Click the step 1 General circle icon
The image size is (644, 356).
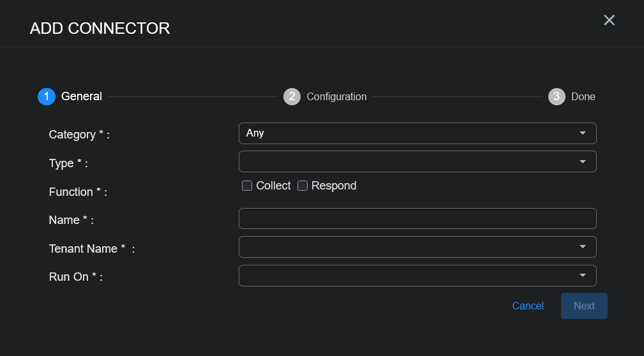tap(47, 96)
